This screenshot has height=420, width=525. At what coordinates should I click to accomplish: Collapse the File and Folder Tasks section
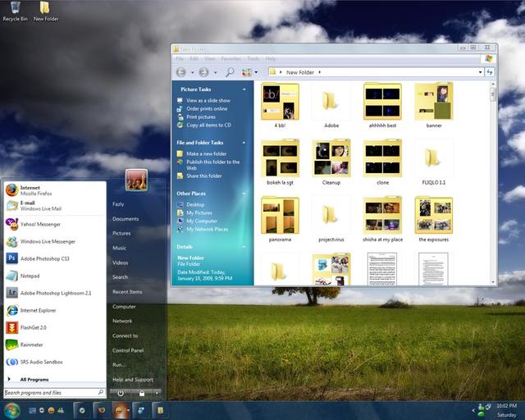[244, 143]
